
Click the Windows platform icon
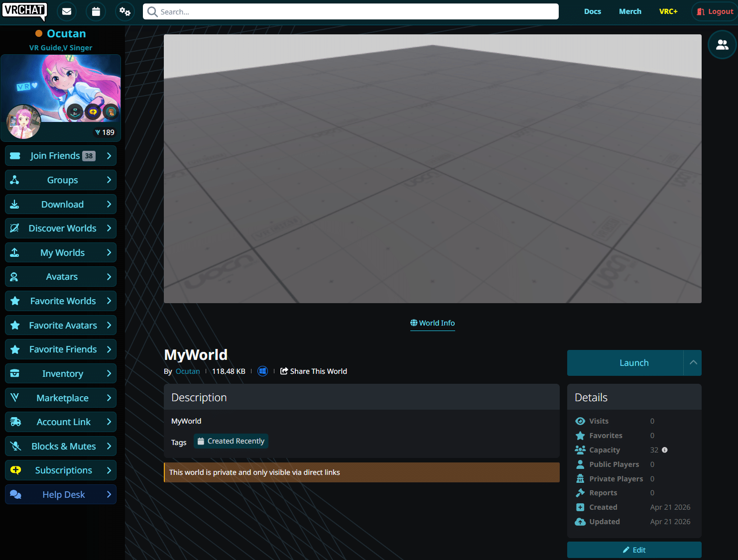point(263,371)
